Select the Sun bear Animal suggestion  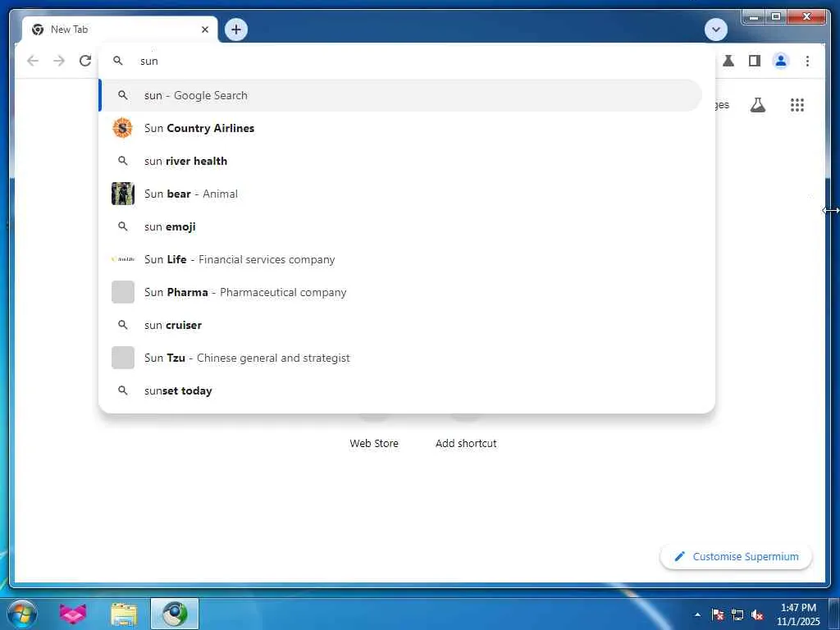[x=400, y=194]
